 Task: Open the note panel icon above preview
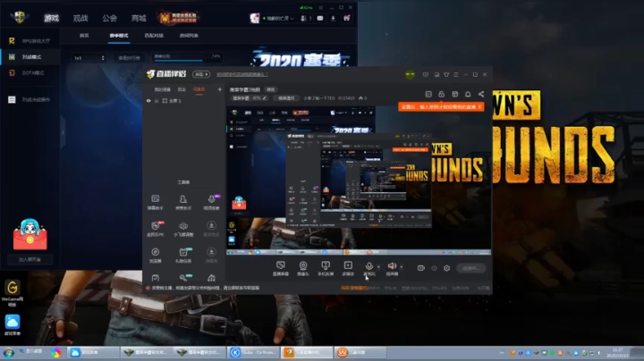[x=428, y=95]
